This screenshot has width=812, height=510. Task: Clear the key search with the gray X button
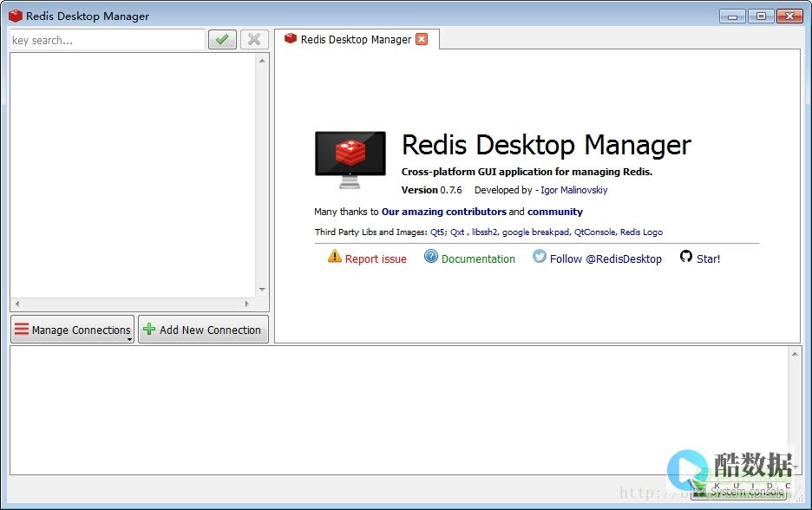click(x=254, y=39)
